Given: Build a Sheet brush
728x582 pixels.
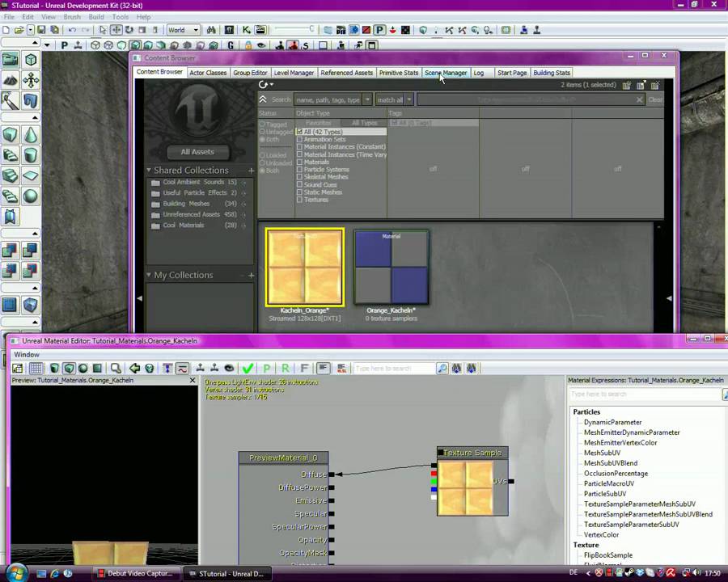Looking at the screenshot, I should [31, 175].
